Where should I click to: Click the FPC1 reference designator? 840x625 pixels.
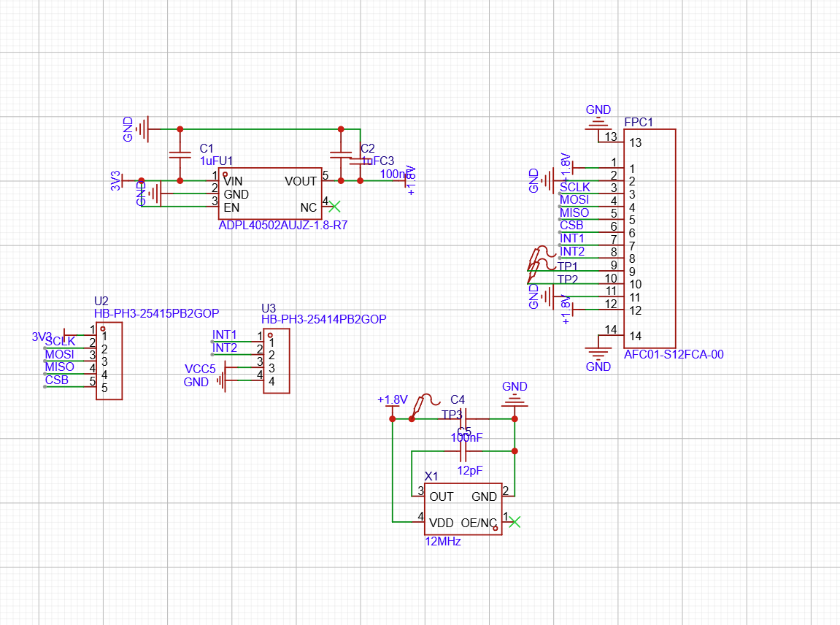pyautogui.click(x=639, y=122)
